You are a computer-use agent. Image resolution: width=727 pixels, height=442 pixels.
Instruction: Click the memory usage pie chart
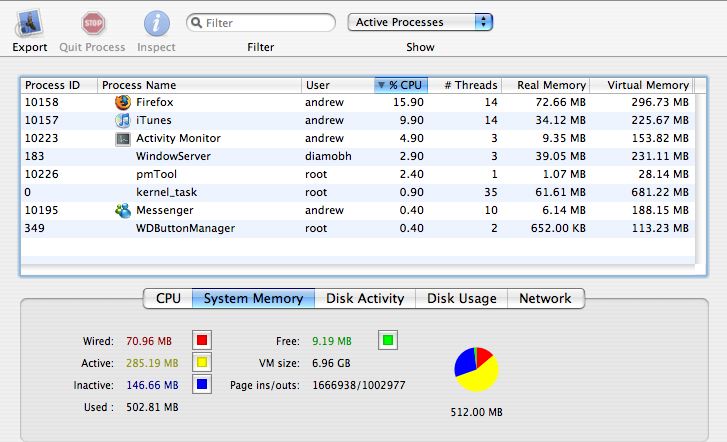pos(476,369)
